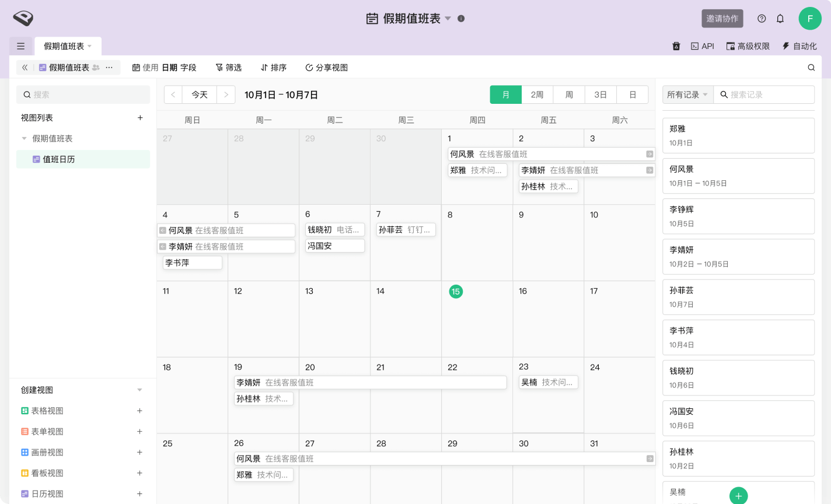Open the help question mark icon
Image resolution: width=831 pixels, height=504 pixels.
[x=762, y=19]
